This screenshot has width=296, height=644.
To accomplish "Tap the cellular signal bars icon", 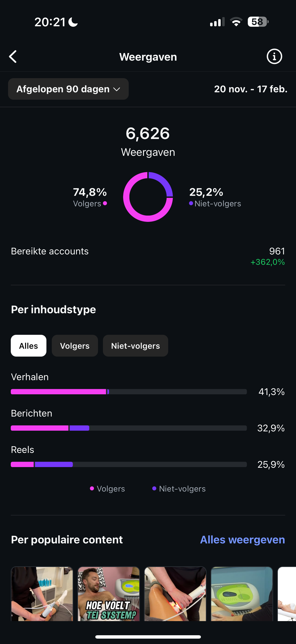I will pos(217,22).
